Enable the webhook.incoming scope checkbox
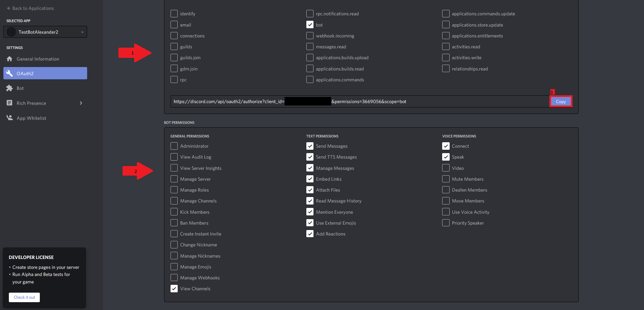 [x=310, y=35]
